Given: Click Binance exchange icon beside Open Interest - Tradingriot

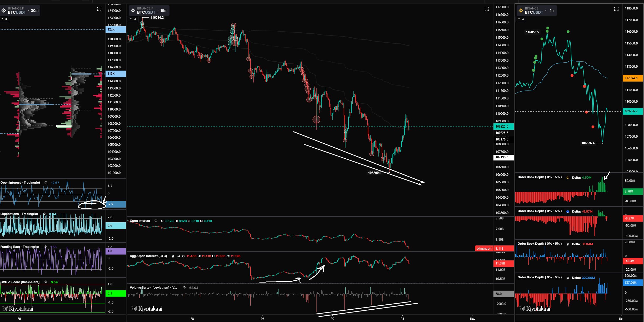Looking at the screenshot, I should 46,183.
